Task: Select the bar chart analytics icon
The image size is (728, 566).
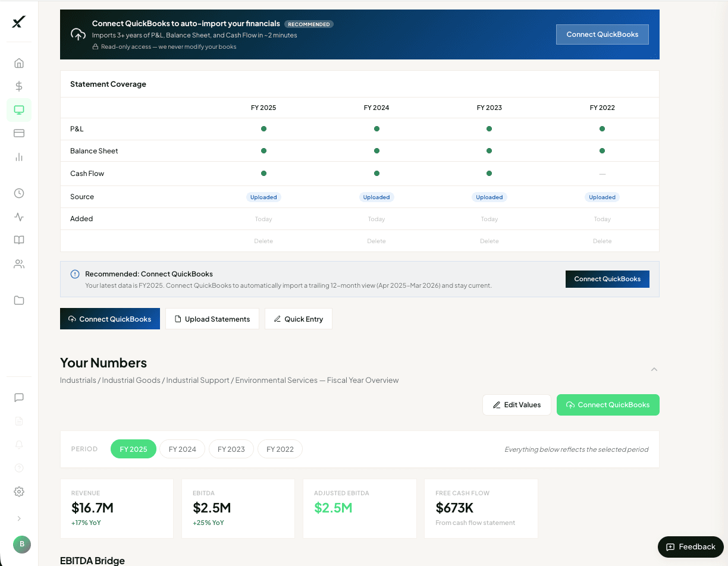Action: [18, 157]
